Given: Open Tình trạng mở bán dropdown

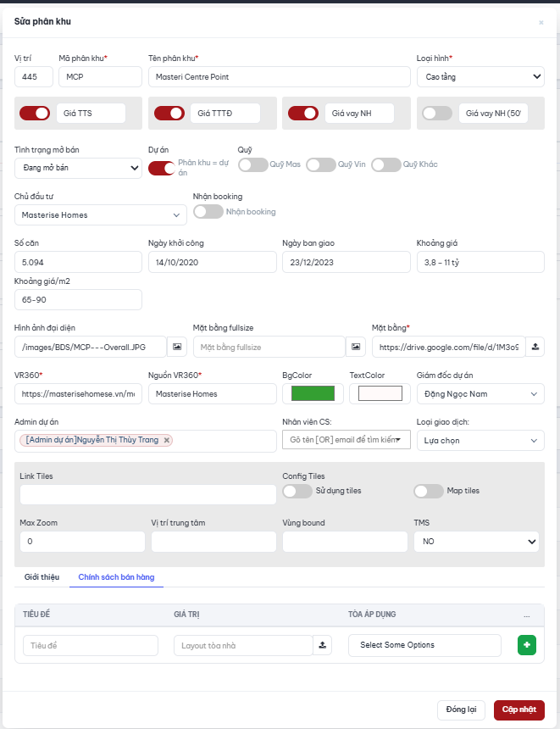Looking at the screenshot, I should click(x=78, y=168).
